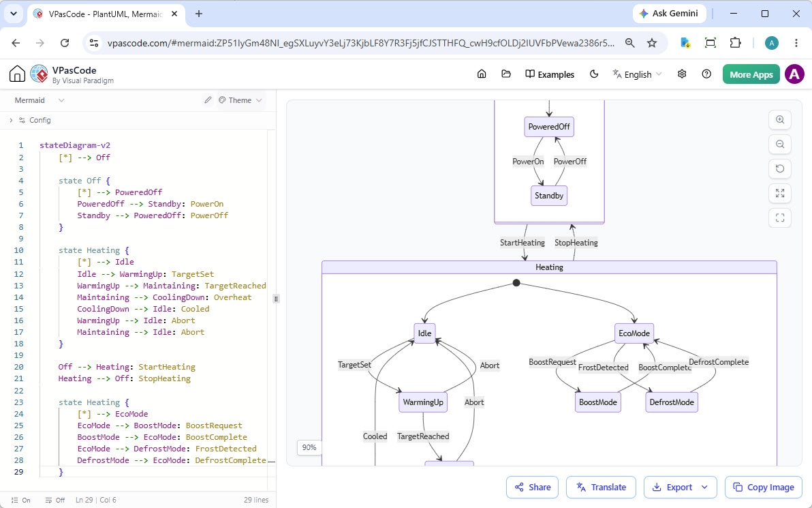Click code line 1 stateDiagram-v2

[75, 146]
